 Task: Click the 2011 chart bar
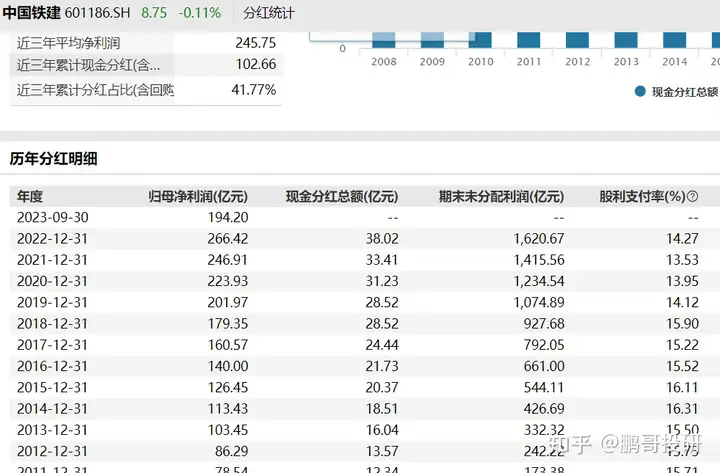(529, 39)
